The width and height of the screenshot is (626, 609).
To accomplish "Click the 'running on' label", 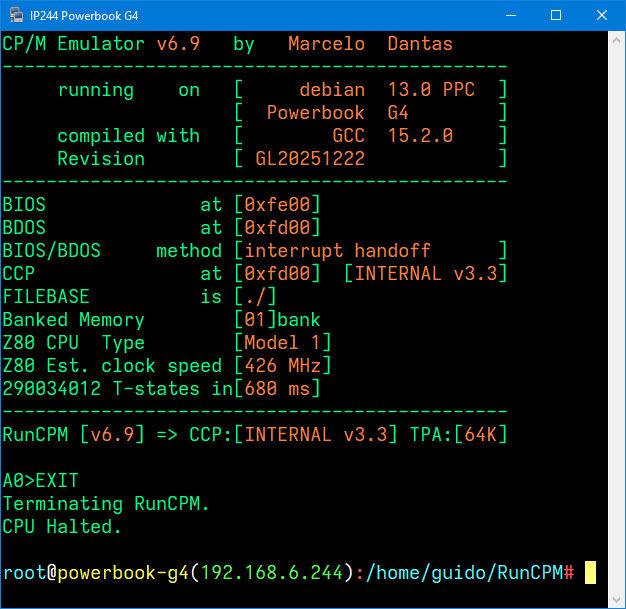I will click(129, 89).
